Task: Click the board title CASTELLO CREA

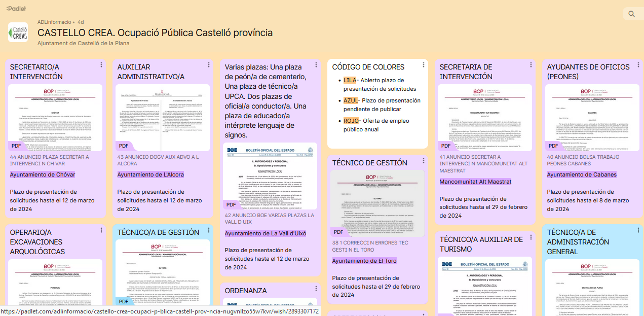Action: [155, 33]
